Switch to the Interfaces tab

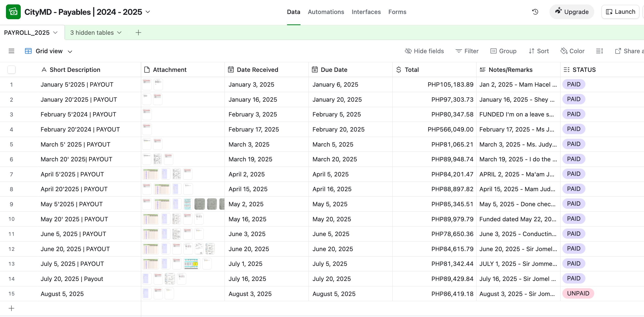[x=366, y=12]
